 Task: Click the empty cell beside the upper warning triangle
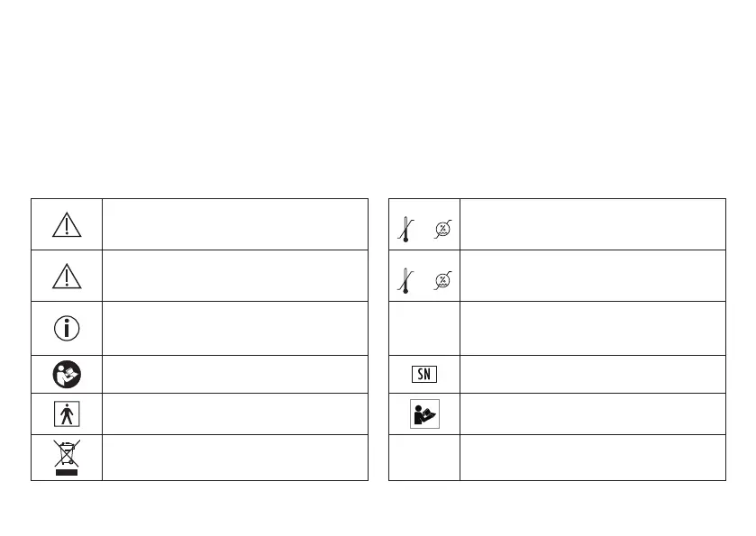click(235, 223)
